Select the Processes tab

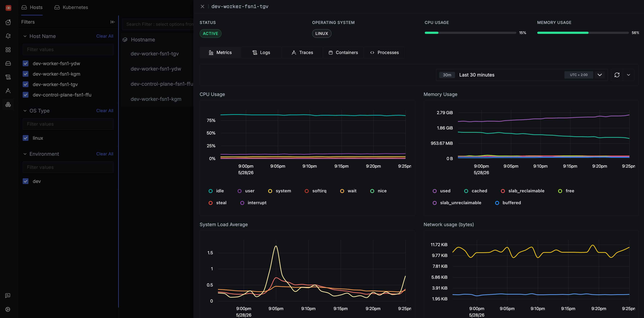(384, 53)
